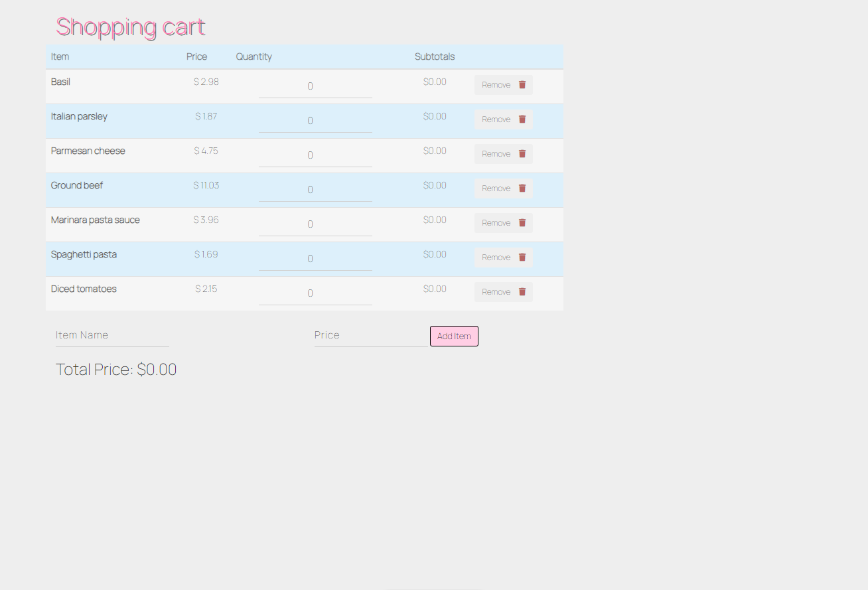Select the Parmesan cheese quantity field
Viewport: 868px width, 590px height.
(x=315, y=155)
